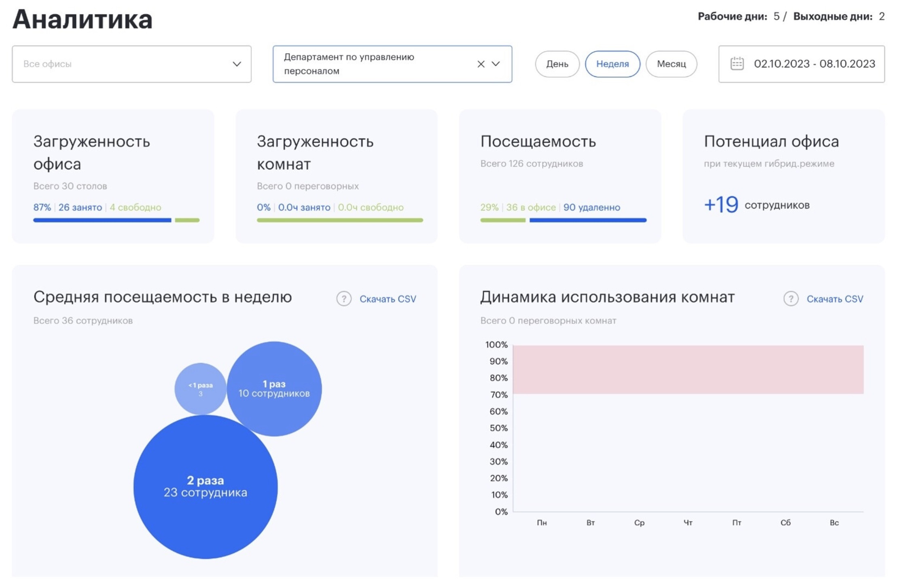Viewport: 907px width, 588px height.
Task: Expand the department dropdown chevron
Action: point(496,64)
